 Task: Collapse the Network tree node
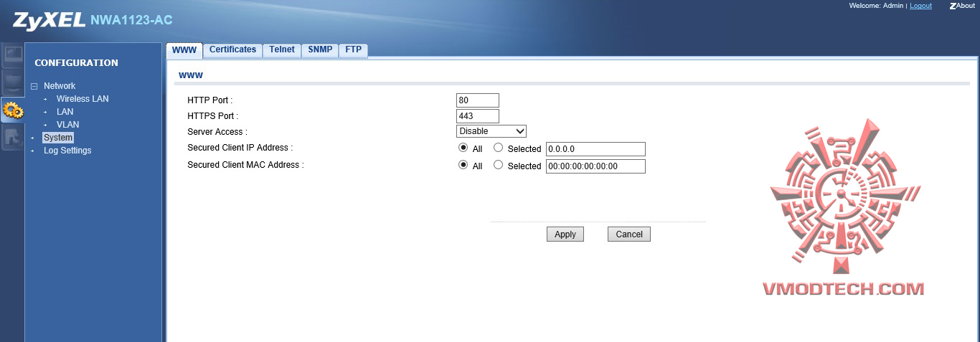tap(34, 86)
